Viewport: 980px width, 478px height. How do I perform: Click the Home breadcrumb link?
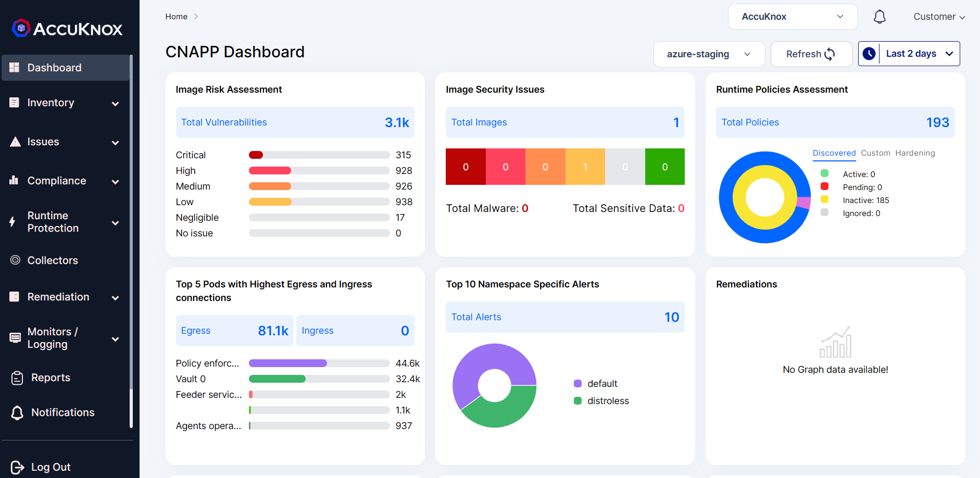177,17
